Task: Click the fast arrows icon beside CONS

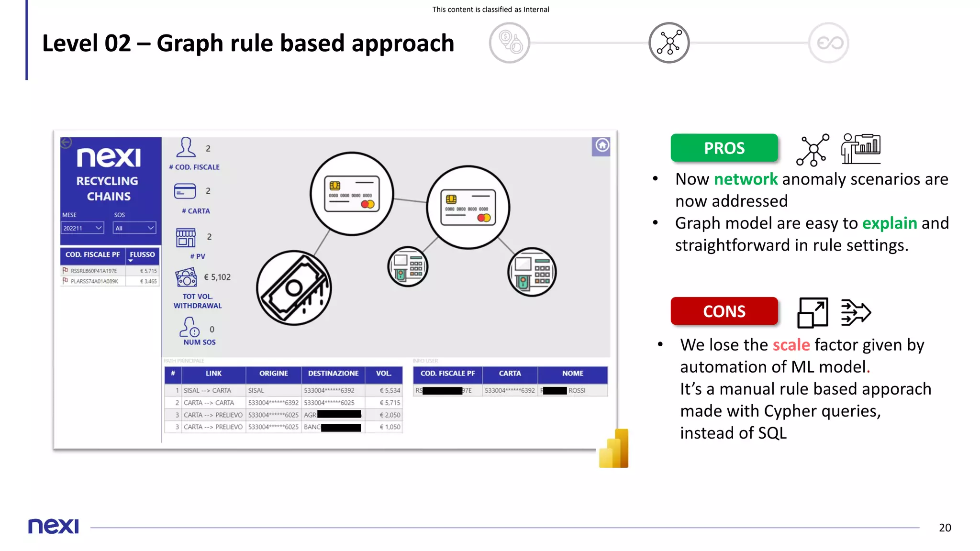Action: click(856, 313)
